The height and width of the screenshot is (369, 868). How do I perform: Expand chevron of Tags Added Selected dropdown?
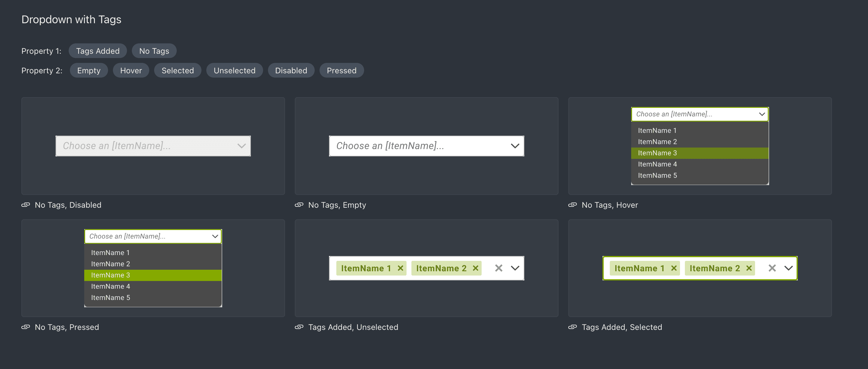(788, 268)
